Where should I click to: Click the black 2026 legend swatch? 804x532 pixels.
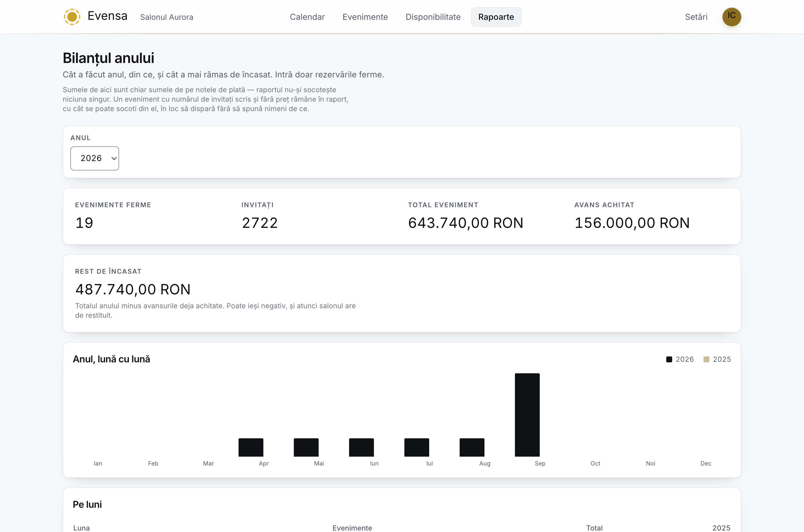(x=669, y=359)
